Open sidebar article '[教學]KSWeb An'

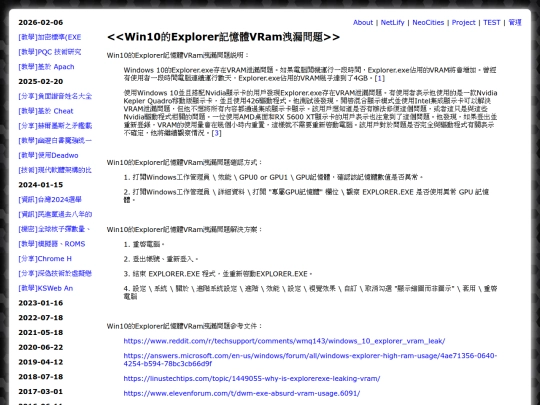45,288
